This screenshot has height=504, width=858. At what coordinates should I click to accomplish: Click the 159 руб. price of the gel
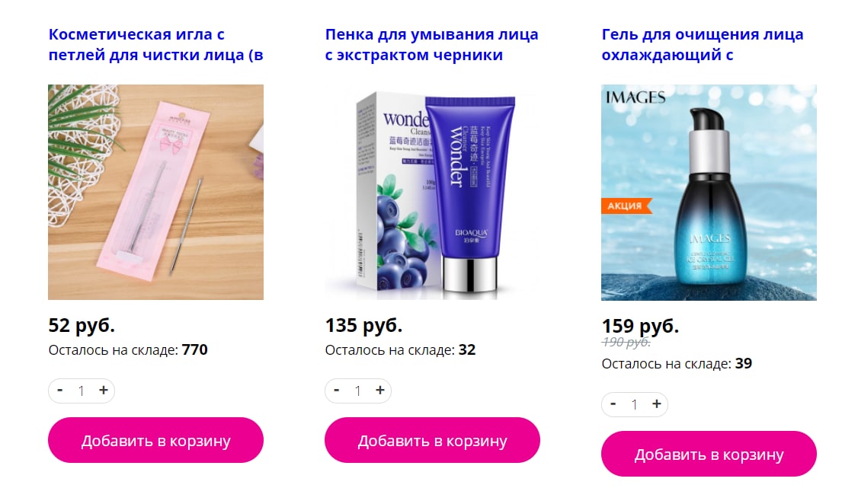click(640, 327)
